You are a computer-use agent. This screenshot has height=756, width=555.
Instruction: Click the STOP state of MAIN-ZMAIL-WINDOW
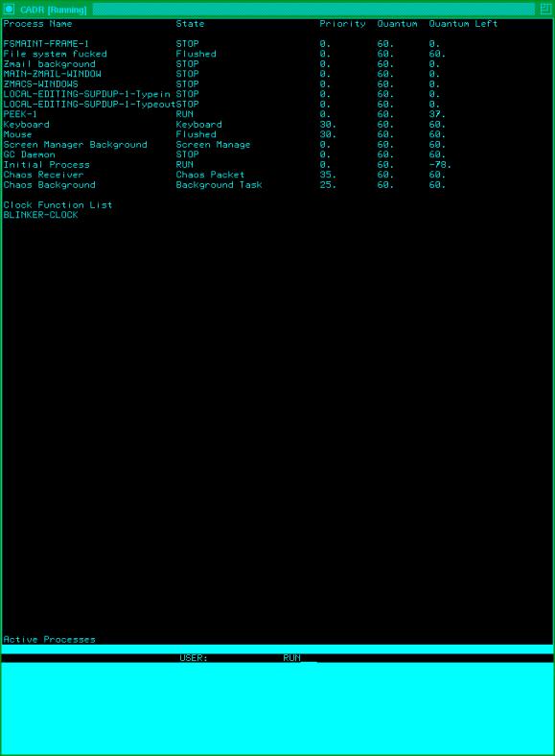pos(187,74)
